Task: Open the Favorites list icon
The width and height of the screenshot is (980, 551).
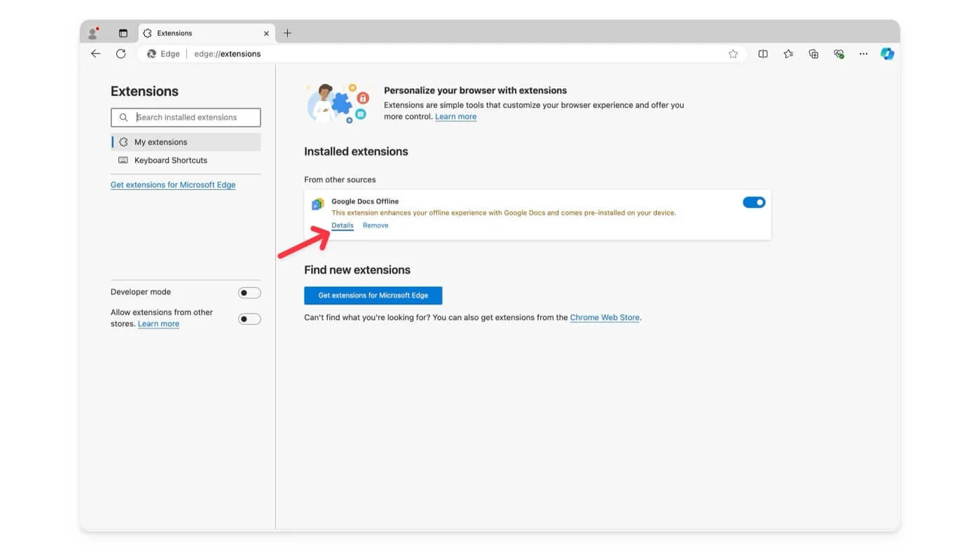Action: [x=788, y=54]
